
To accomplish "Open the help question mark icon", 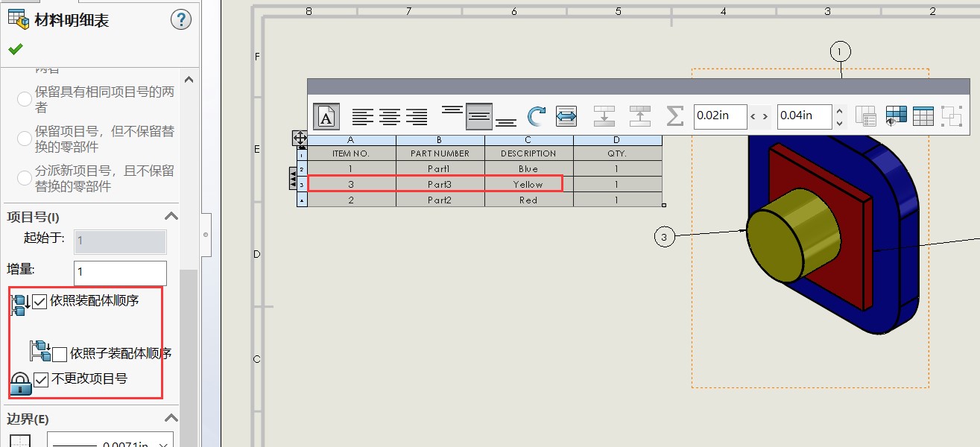I will pyautogui.click(x=181, y=19).
